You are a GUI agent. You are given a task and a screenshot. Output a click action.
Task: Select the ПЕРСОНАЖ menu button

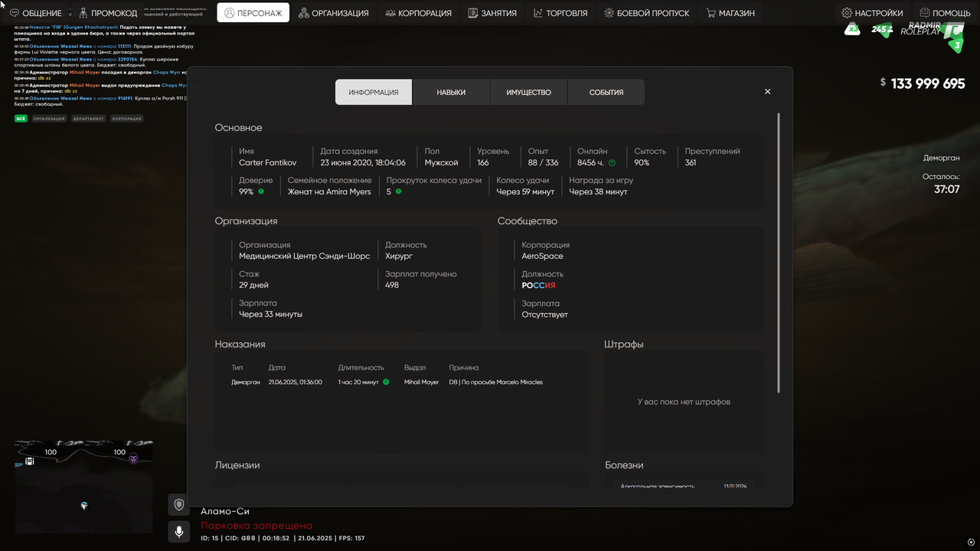[x=253, y=13]
